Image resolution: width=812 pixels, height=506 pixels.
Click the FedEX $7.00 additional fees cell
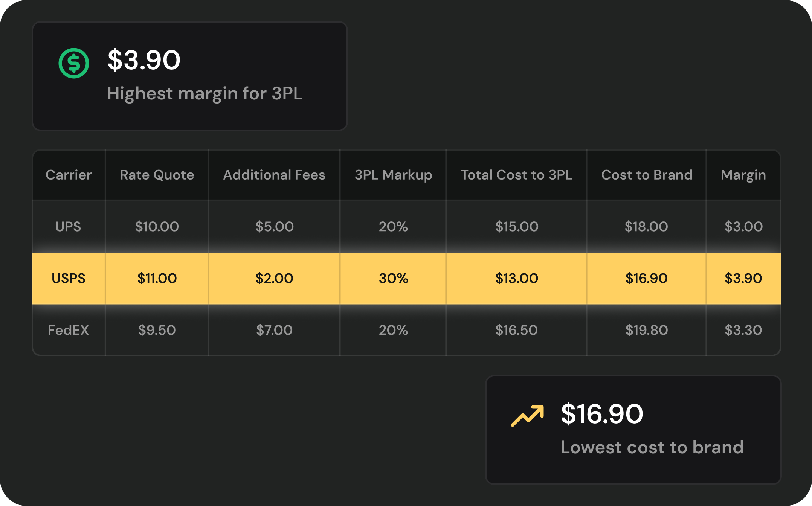[274, 330]
